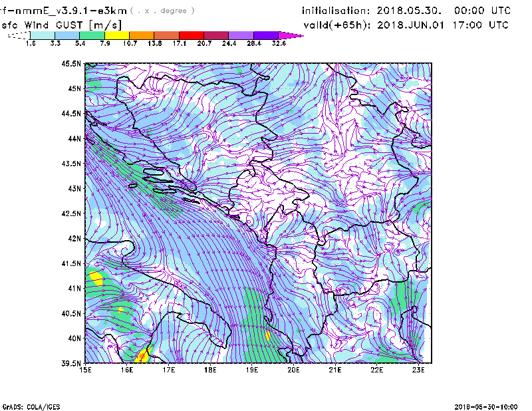Click the '24.4' colorbar value
The width and height of the screenshot is (532, 411).
229,43
